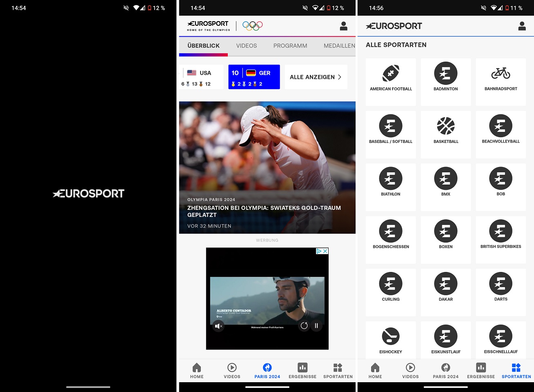Open Beachvolleyball sport tile

(501, 135)
